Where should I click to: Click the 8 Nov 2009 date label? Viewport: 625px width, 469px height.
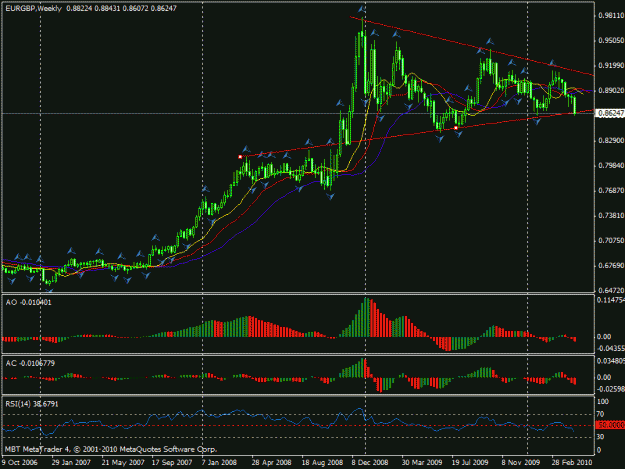[521, 463]
